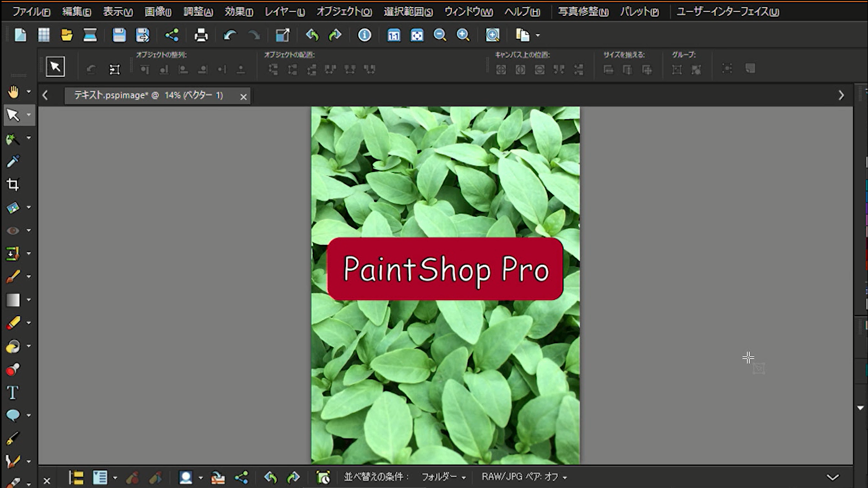This screenshot has width=868, height=488.
Task: Select the Crop tool
Action: pyautogui.click(x=13, y=185)
